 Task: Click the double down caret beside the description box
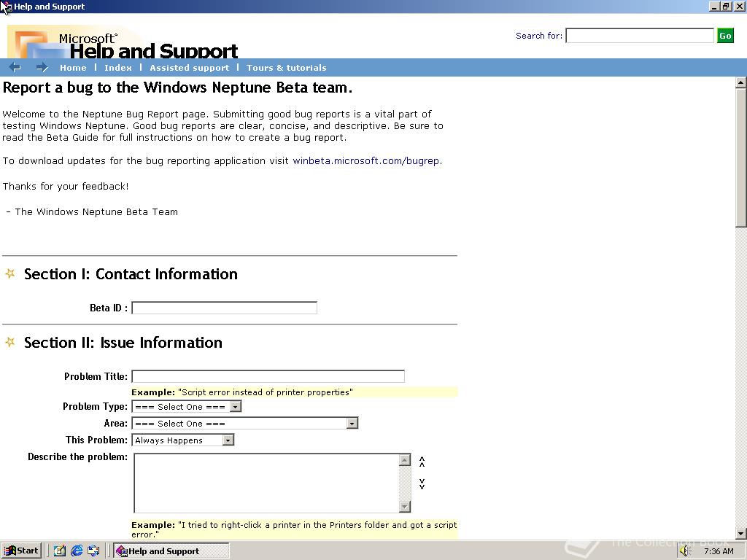click(x=422, y=484)
